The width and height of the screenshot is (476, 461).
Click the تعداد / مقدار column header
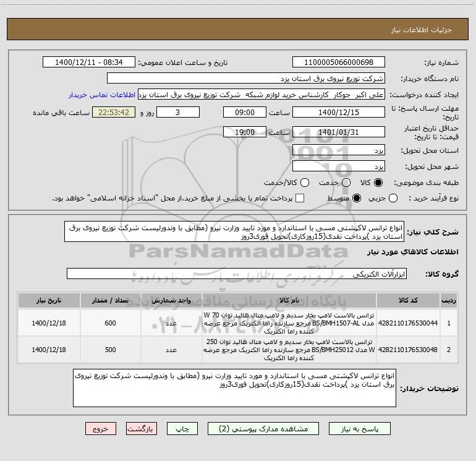(110, 300)
